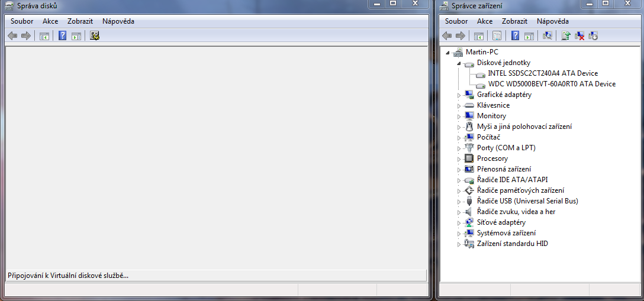
Task: Select the Grafické adaptéry label
Action: (x=504, y=95)
